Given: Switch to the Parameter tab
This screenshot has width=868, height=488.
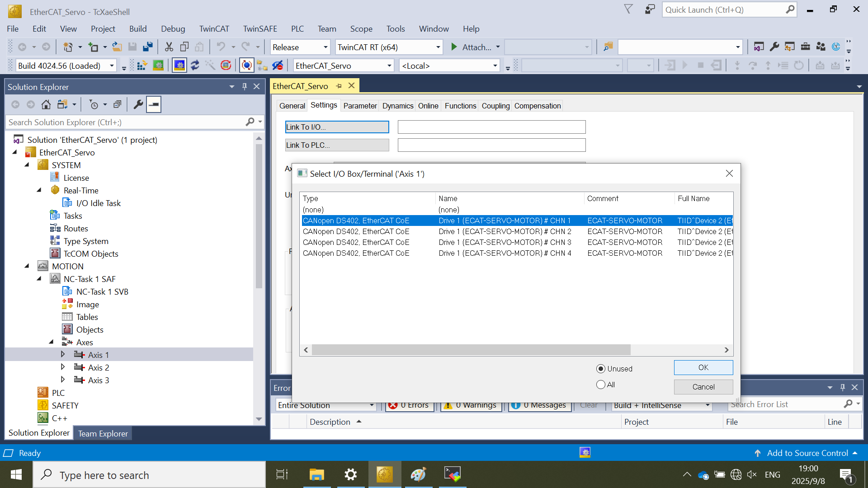Looking at the screenshot, I should (x=360, y=106).
